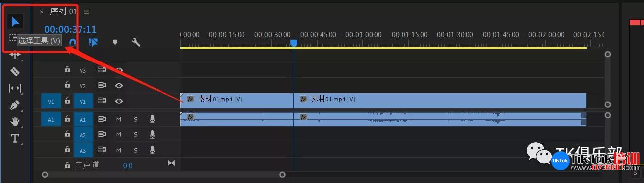This screenshot has width=644, height=183.
Task: Select the Hand tool
Action: [15, 122]
